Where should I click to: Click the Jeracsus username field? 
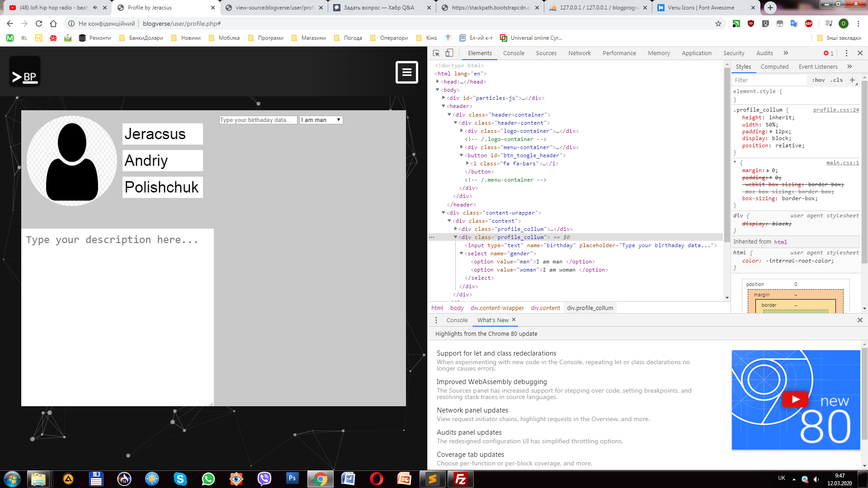pos(163,134)
